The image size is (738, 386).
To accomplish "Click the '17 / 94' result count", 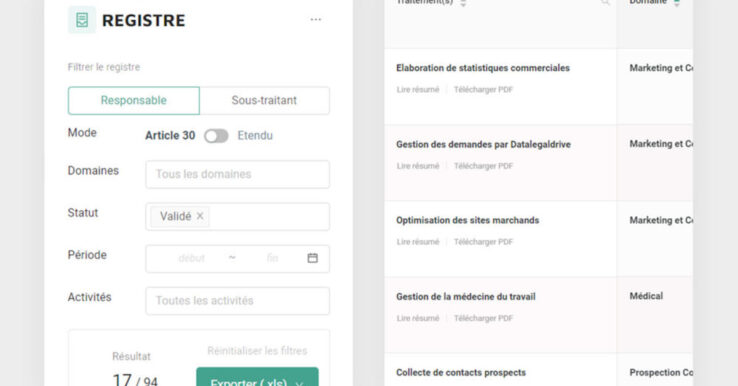I will (135, 379).
